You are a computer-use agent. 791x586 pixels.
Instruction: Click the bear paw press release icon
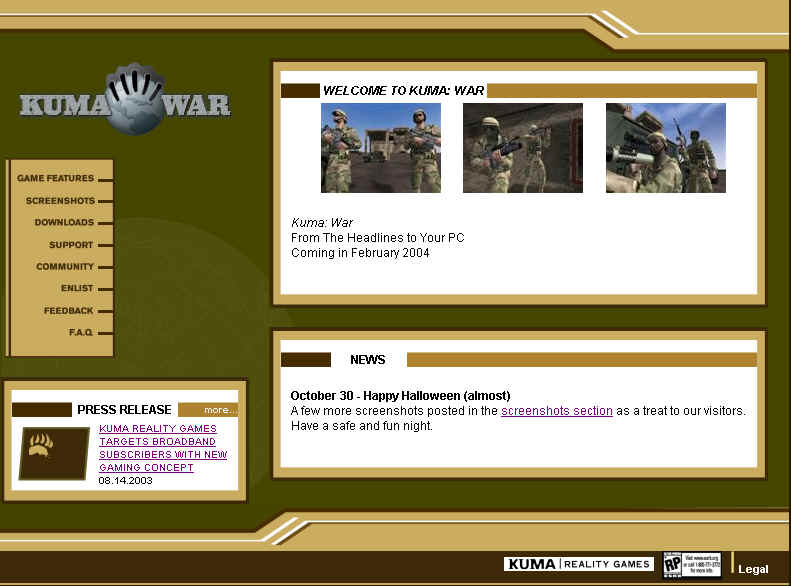[x=54, y=453]
